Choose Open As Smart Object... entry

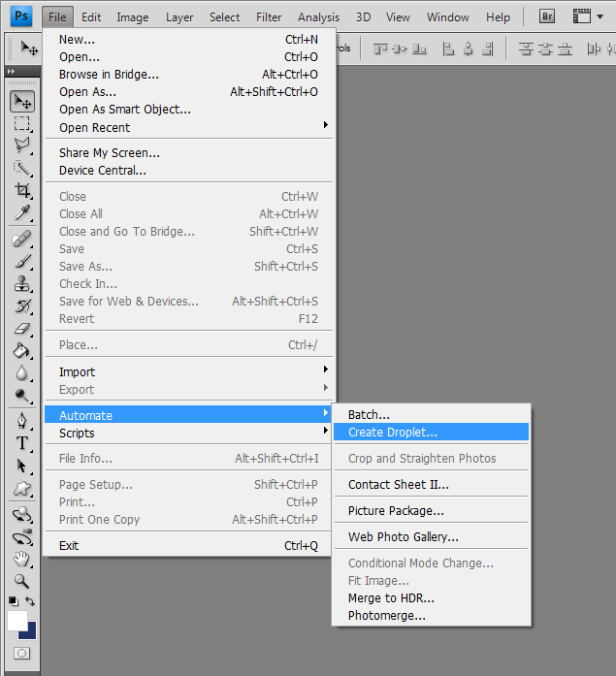pos(189,110)
